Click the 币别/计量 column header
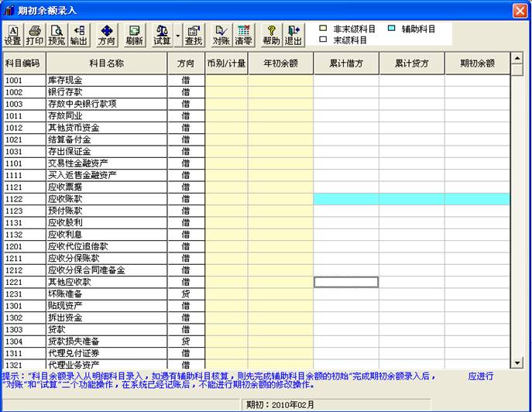 coord(226,64)
